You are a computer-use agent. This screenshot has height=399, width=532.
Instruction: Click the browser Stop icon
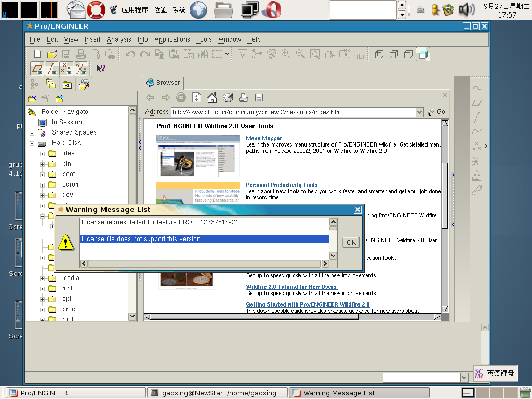tap(181, 98)
